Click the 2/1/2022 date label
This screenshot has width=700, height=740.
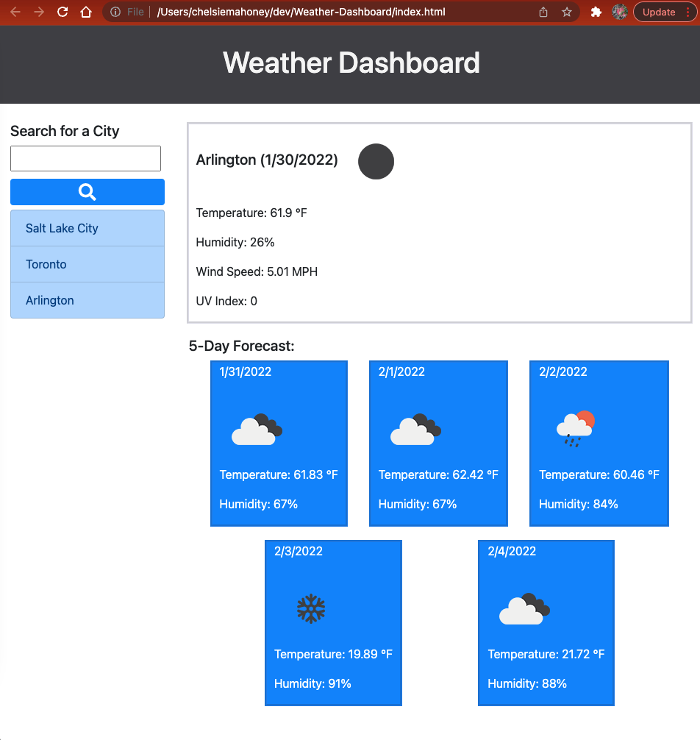401,372
